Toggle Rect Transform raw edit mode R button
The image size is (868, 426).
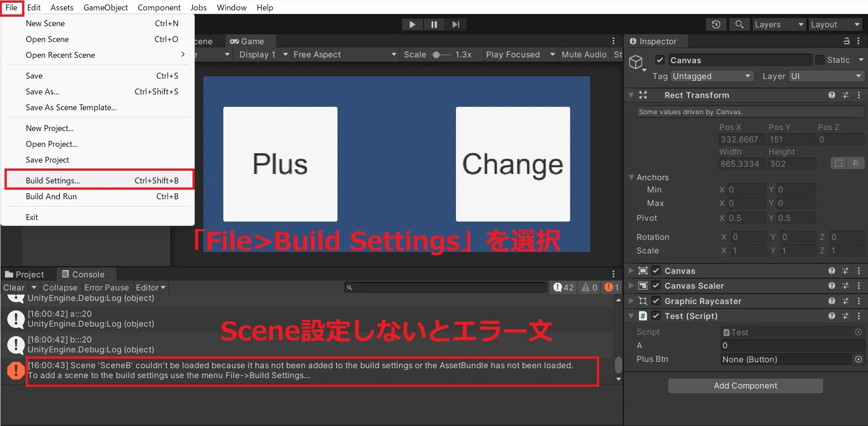856,163
